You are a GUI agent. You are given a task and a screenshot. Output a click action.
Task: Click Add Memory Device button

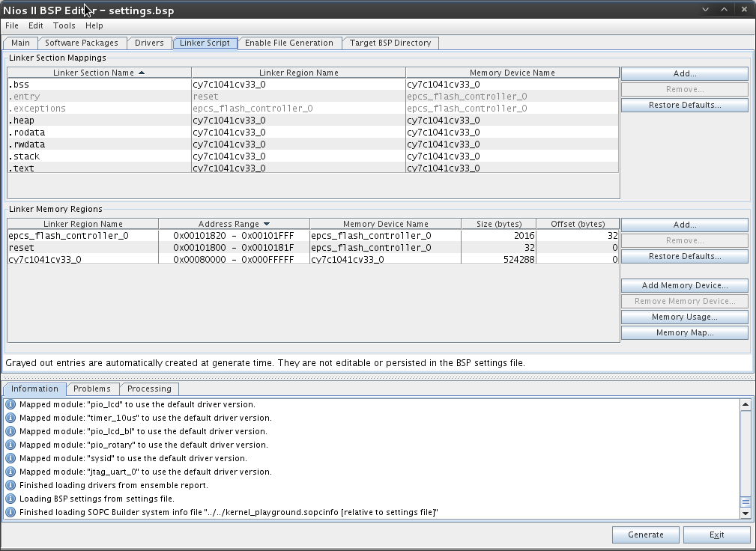[x=685, y=286]
